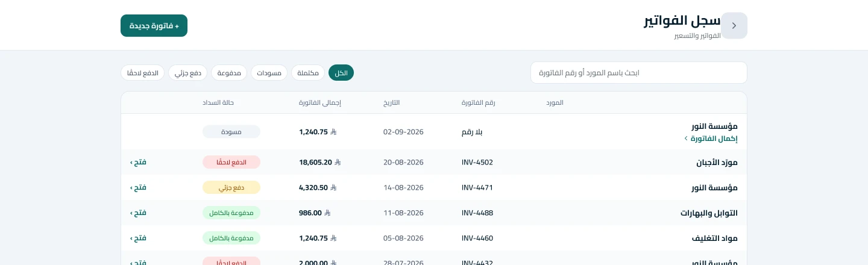Click the الدفع لاحقًا badge in INV-4502 row
The height and width of the screenshot is (265, 868).
tap(231, 162)
